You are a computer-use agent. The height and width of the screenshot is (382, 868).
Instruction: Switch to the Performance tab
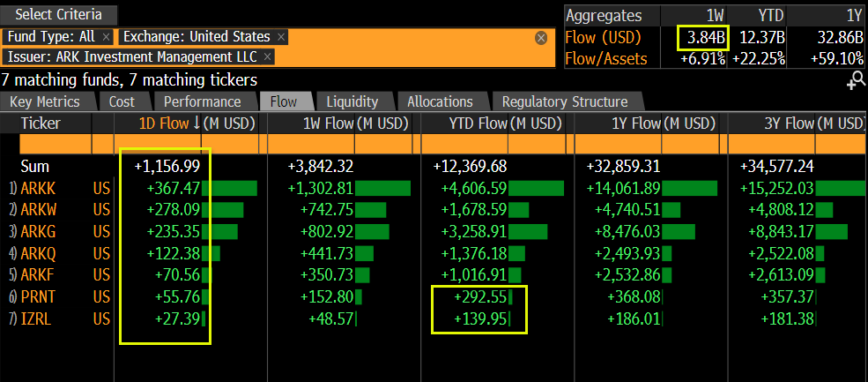[x=202, y=101]
